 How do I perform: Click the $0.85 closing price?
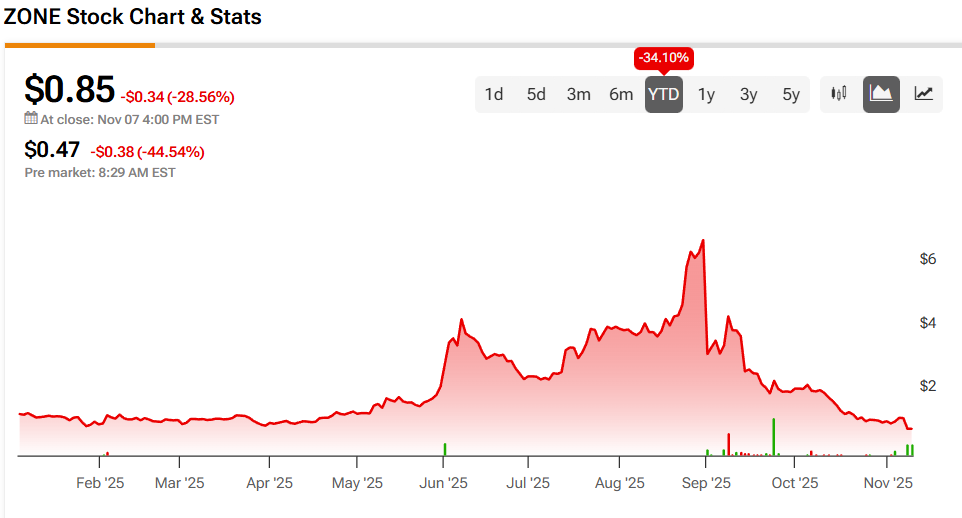[x=69, y=90]
